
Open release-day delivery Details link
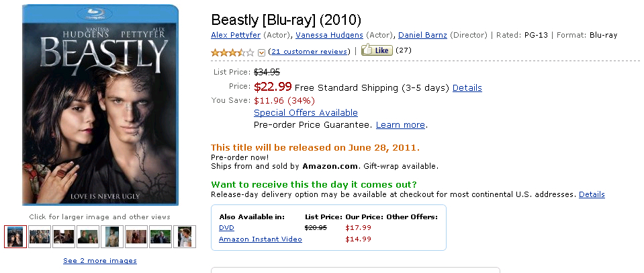click(592, 194)
